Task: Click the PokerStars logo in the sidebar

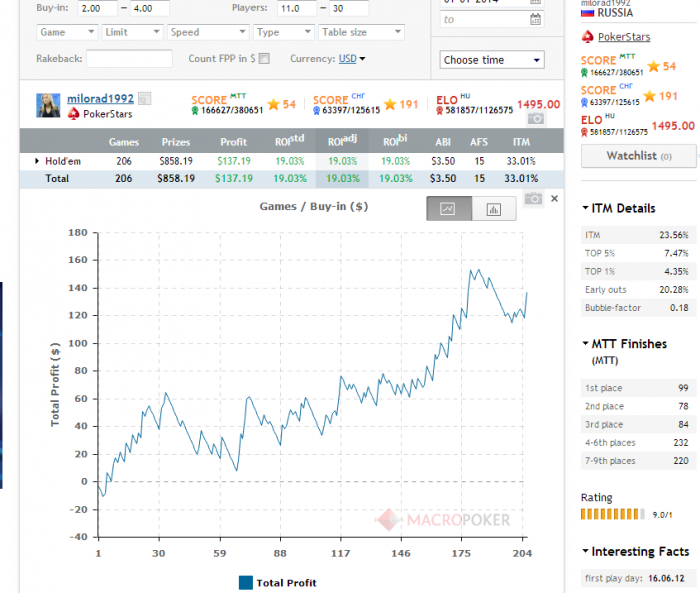Action: tap(588, 37)
